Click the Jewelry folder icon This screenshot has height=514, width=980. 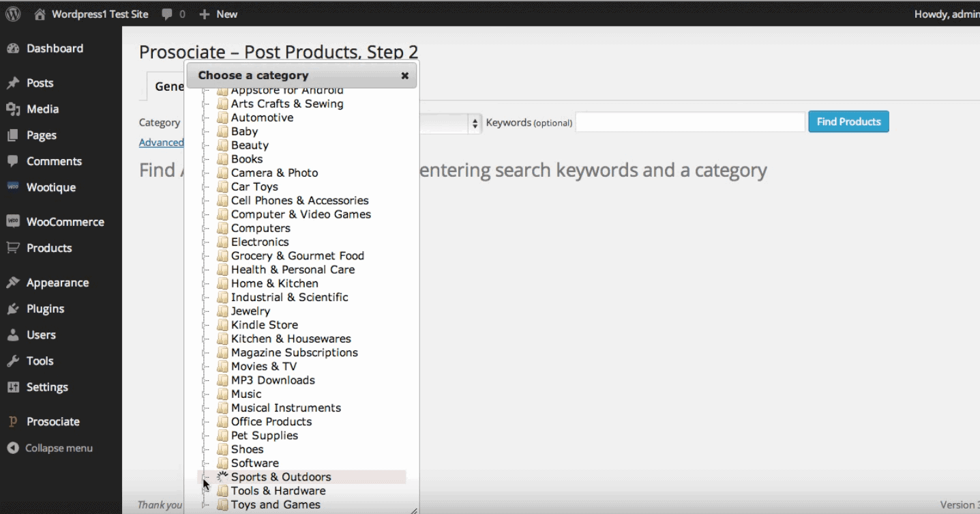pos(222,311)
